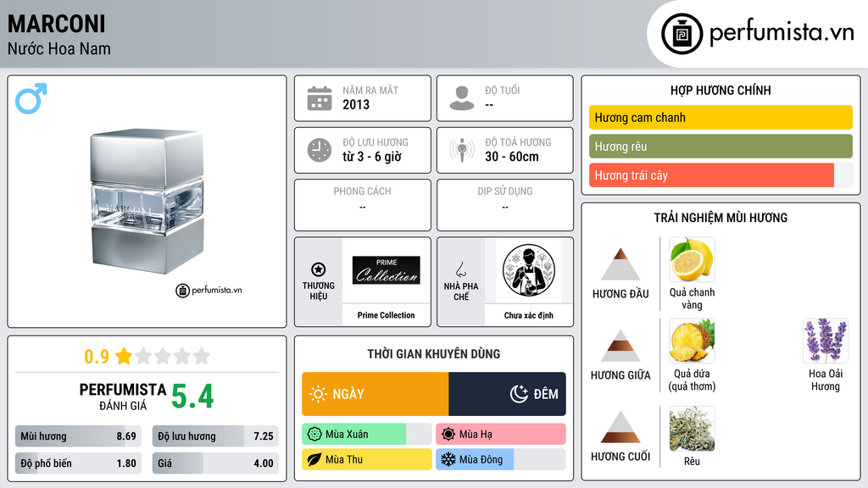The image size is (868, 488).
Task: Click the sun icon beside Mùa Hạ
Action: (448, 435)
